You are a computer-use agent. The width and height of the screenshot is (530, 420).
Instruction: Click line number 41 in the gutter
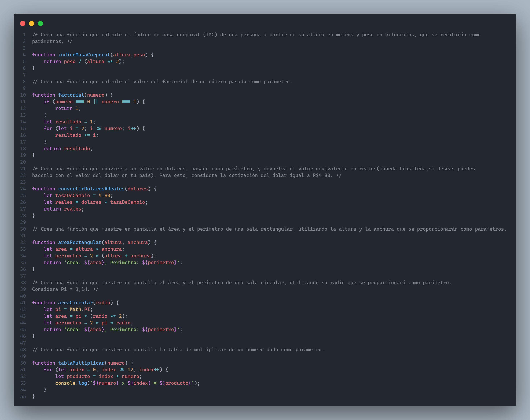[x=23, y=303]
